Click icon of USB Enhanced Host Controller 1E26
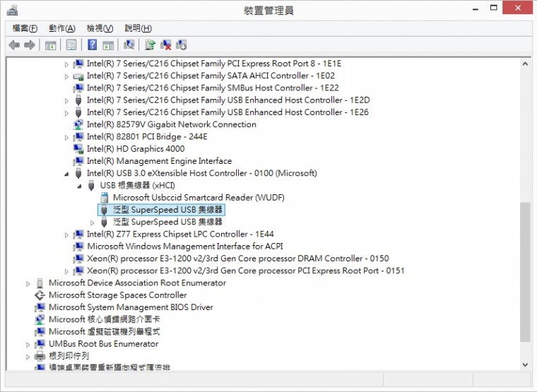Viewport: 537px width, 392px height. [x=78, y=112]
